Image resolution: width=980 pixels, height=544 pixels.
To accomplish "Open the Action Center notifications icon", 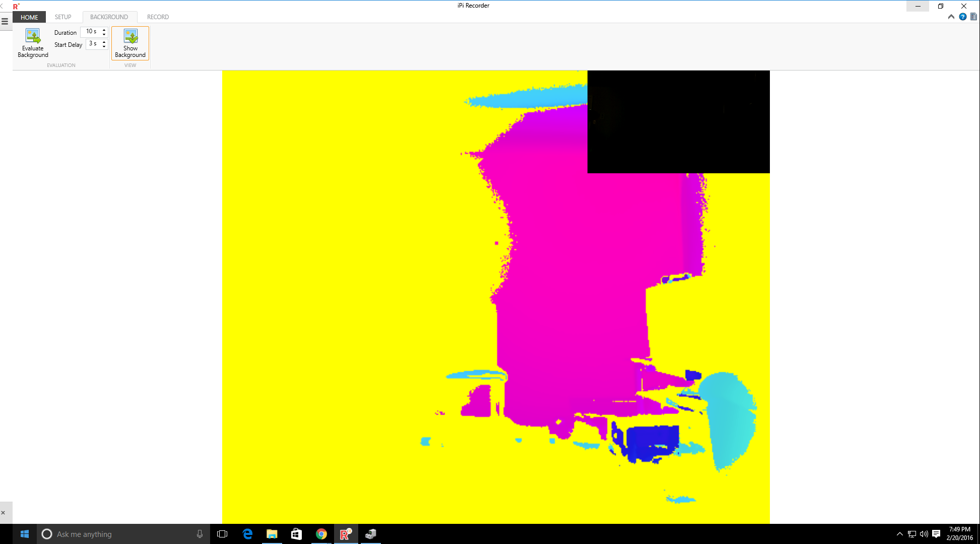I will pyautogui.click(x=936, y=534).
